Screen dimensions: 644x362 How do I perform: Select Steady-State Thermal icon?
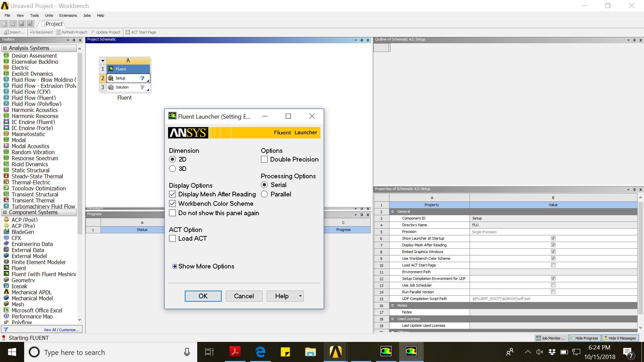tap(6, 176)
